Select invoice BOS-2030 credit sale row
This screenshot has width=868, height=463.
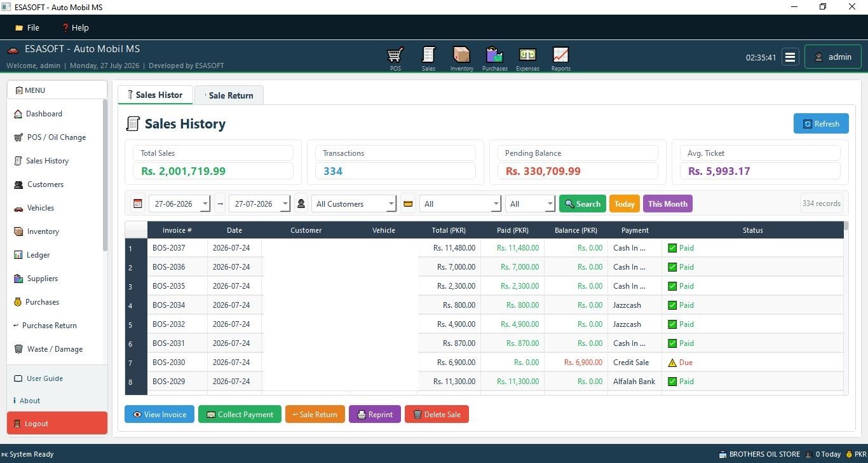point(484,363)
